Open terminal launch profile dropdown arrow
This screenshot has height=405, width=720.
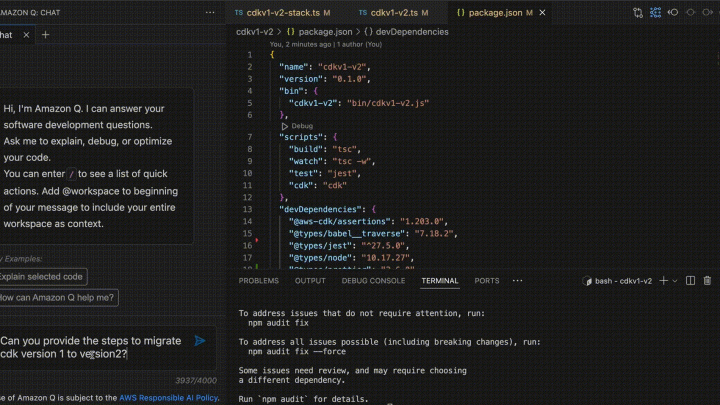(675, 281)
